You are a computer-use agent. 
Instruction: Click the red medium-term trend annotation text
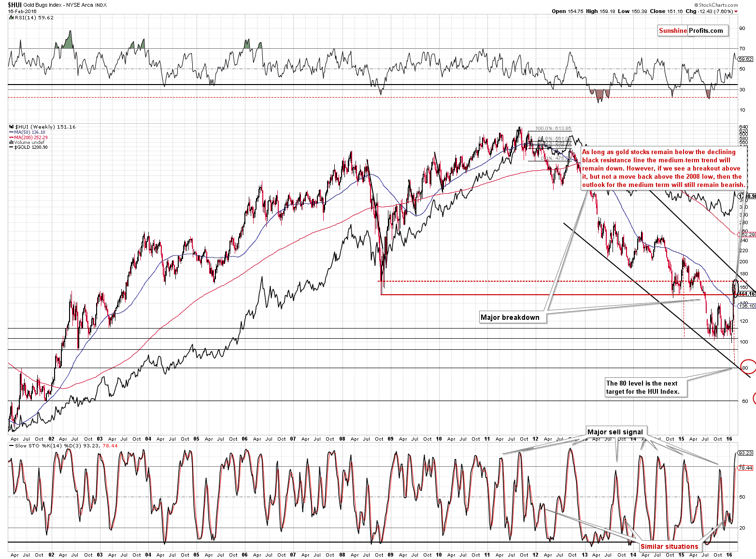[664, 168]
